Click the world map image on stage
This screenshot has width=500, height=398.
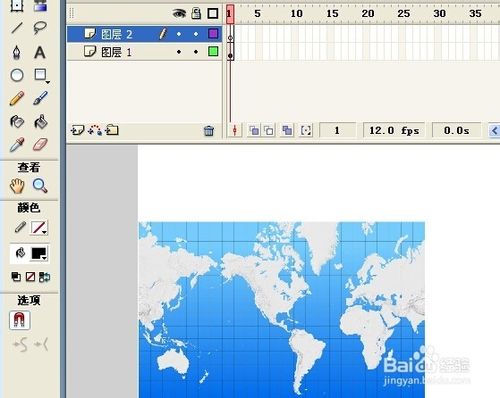[282, 310]
